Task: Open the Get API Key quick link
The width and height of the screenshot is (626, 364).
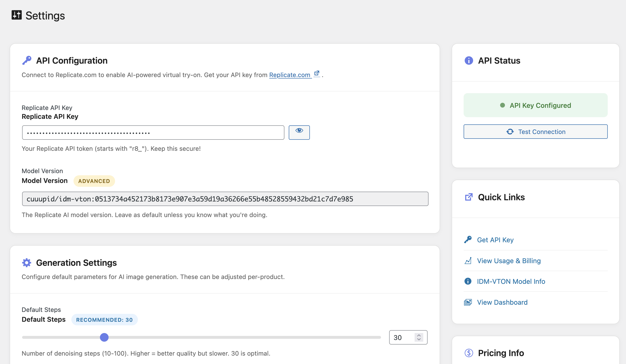Action: 495,240
